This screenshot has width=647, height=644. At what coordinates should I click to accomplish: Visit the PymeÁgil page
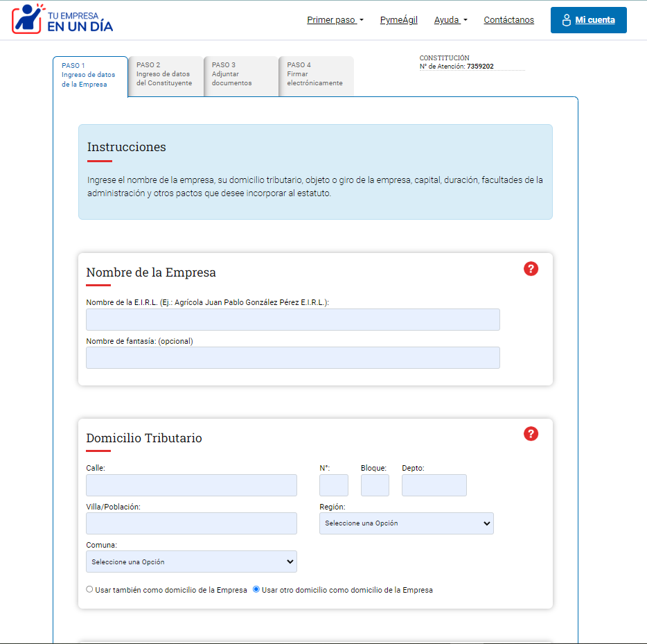pyautogui.click(x=398, y=19)
